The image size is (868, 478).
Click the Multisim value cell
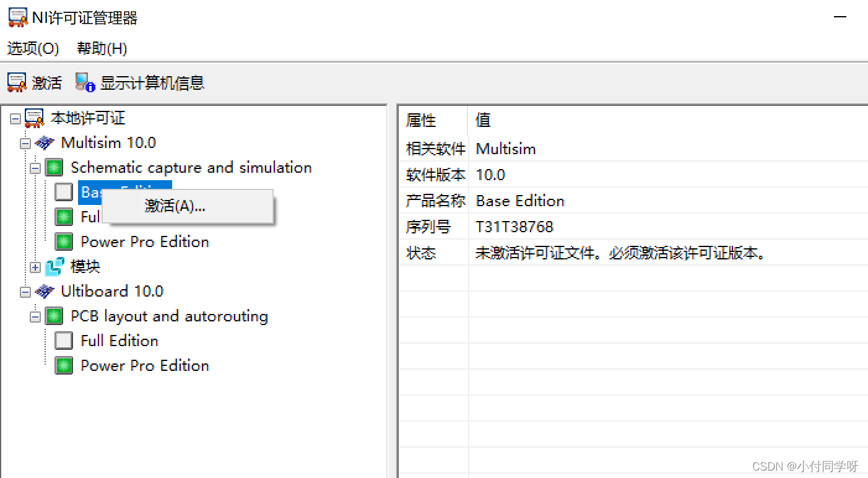coord(506,149)
